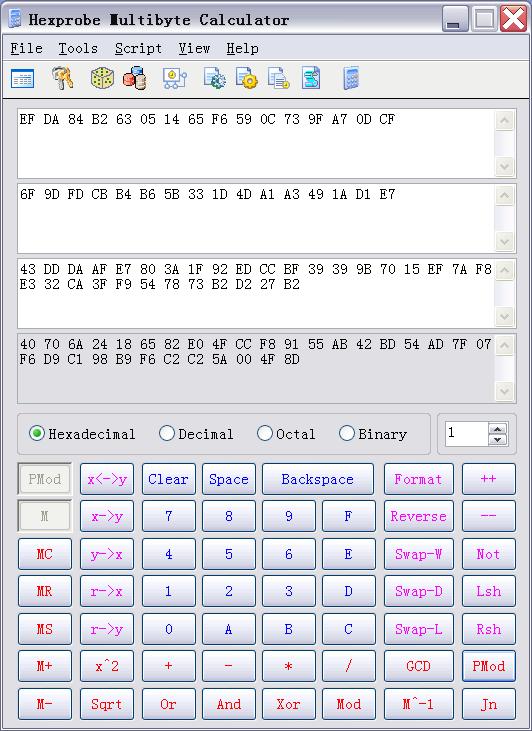Image resolution: width=532 pixels, height=731 pixels.
Task: Click the flowchart diagram toolbar icon
Action: [174, 78]
